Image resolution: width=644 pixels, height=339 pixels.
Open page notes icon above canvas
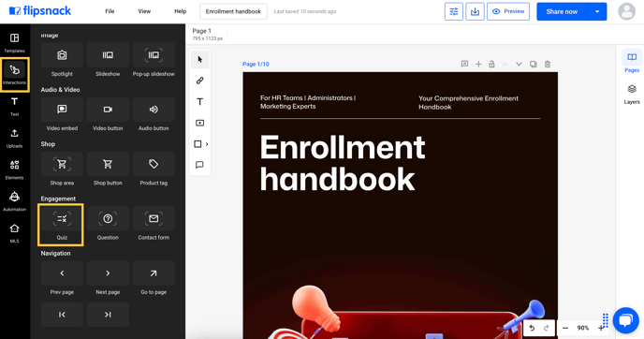pos(464,64)
